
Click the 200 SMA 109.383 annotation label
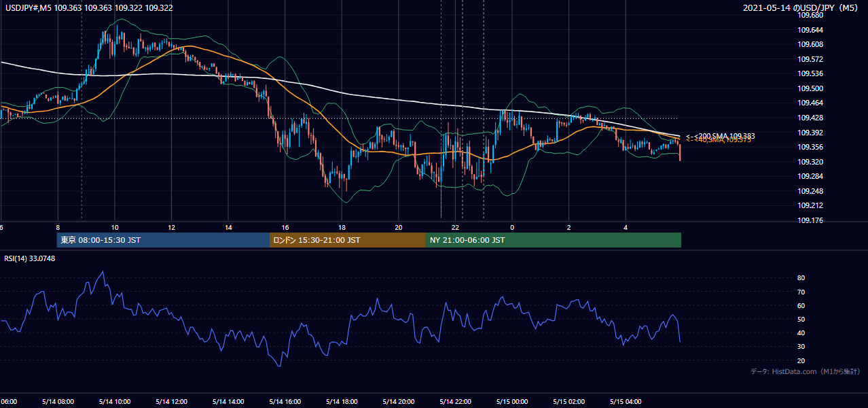[720, 136]
